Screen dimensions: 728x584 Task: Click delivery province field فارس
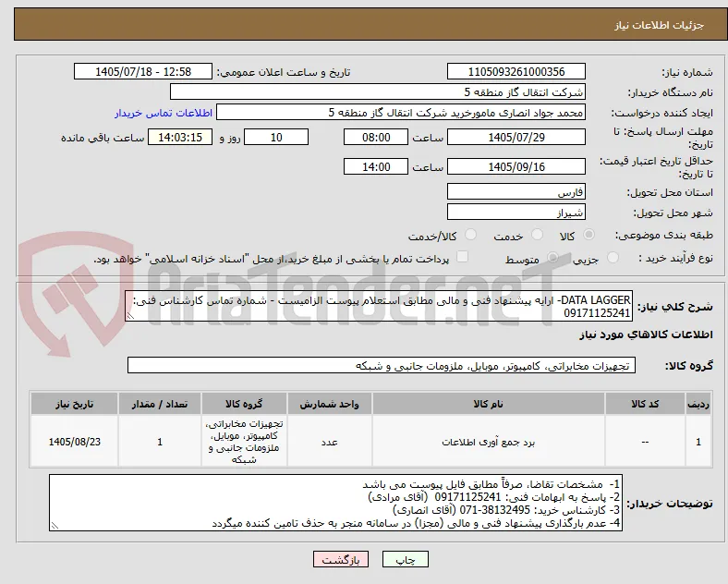(516, 191)
